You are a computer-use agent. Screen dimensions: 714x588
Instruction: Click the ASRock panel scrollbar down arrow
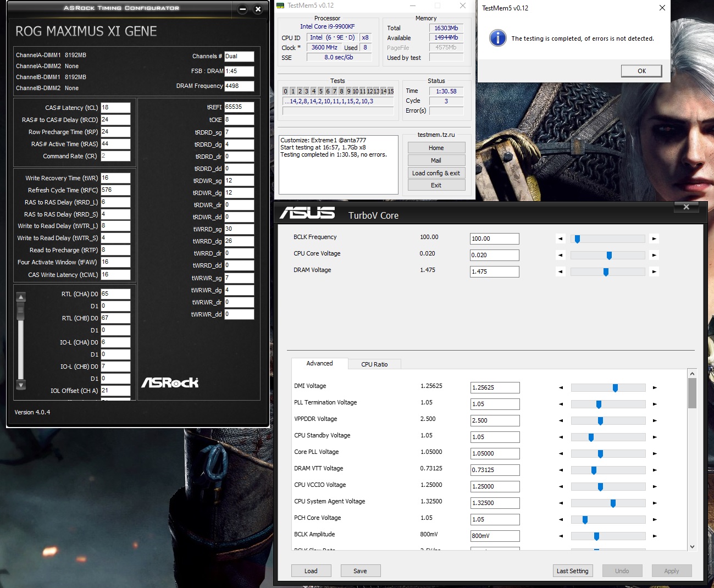click(21, 385)
